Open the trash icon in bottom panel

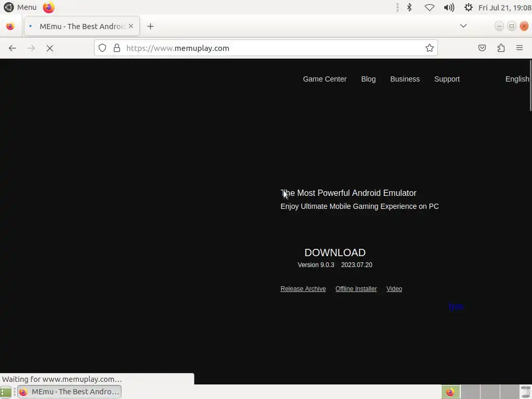point(526,392)
